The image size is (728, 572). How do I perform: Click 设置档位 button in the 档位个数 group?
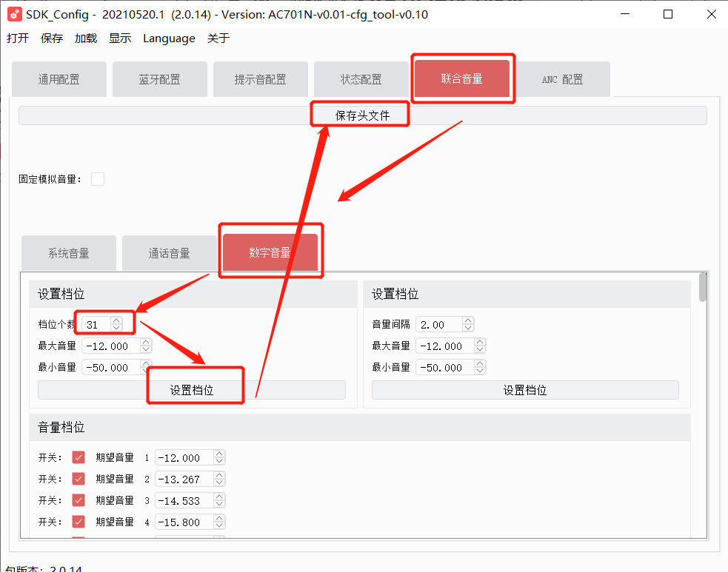[192, 390]
